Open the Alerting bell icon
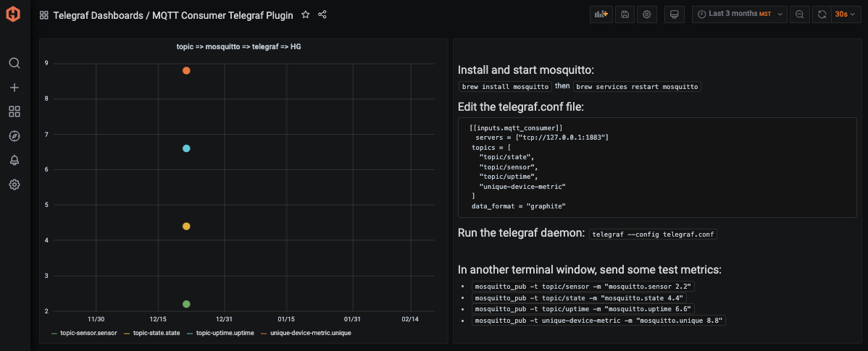 [x=14, y=160]
